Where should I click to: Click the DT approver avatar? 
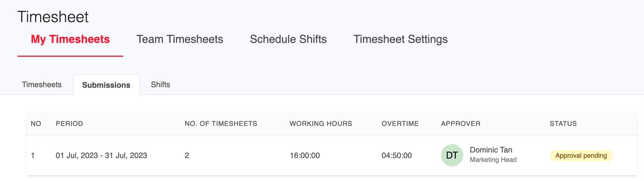tap(452, 155)
